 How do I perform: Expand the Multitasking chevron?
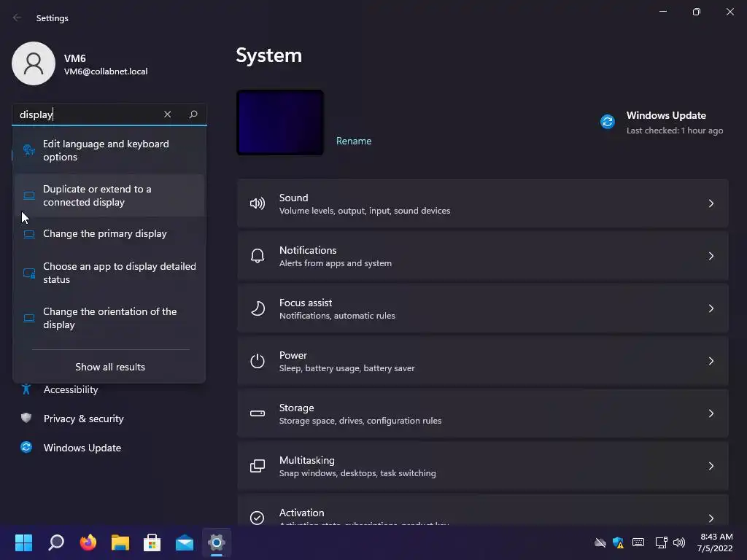point(711,466)
